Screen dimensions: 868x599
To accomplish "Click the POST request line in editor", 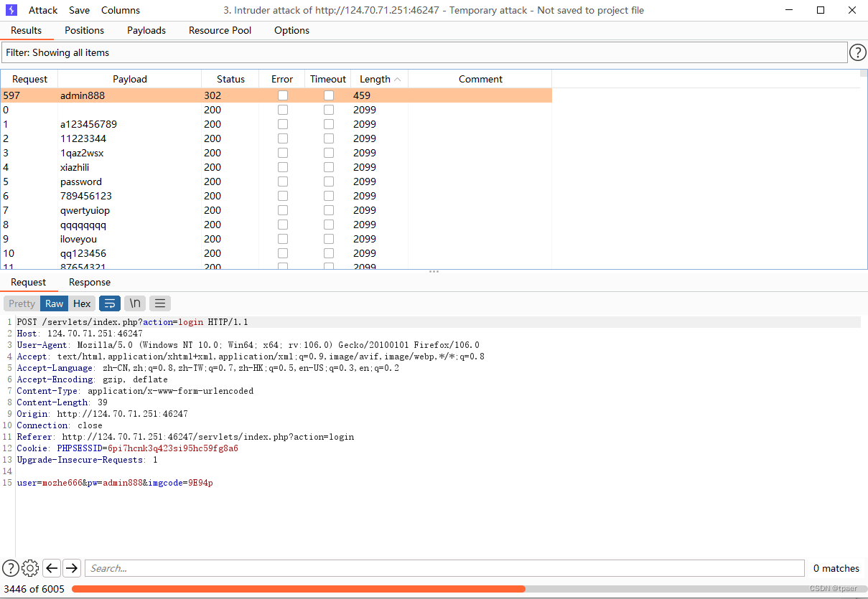I will 132,322.
